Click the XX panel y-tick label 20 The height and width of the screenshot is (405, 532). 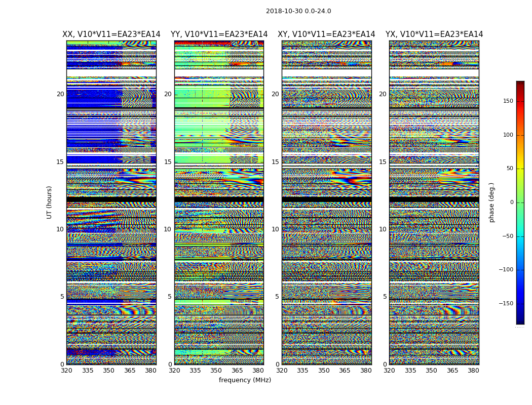point(60,94)
